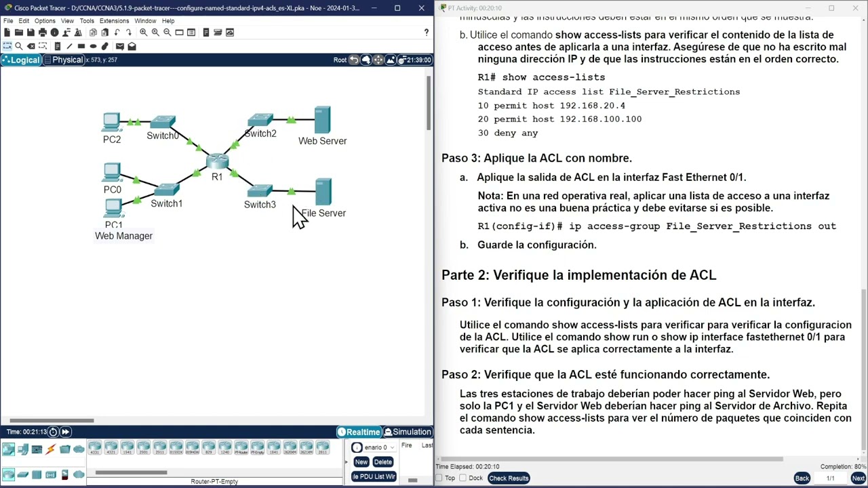Activate the Place Note tool
The height and width of the screenshot is (488, 868).
(58, 46)
